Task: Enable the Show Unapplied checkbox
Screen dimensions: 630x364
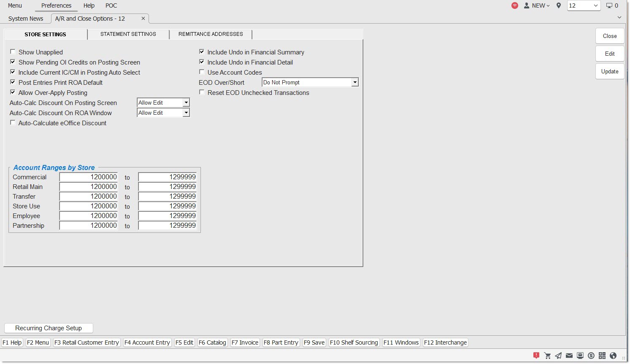Action: [x=13, y=52]
